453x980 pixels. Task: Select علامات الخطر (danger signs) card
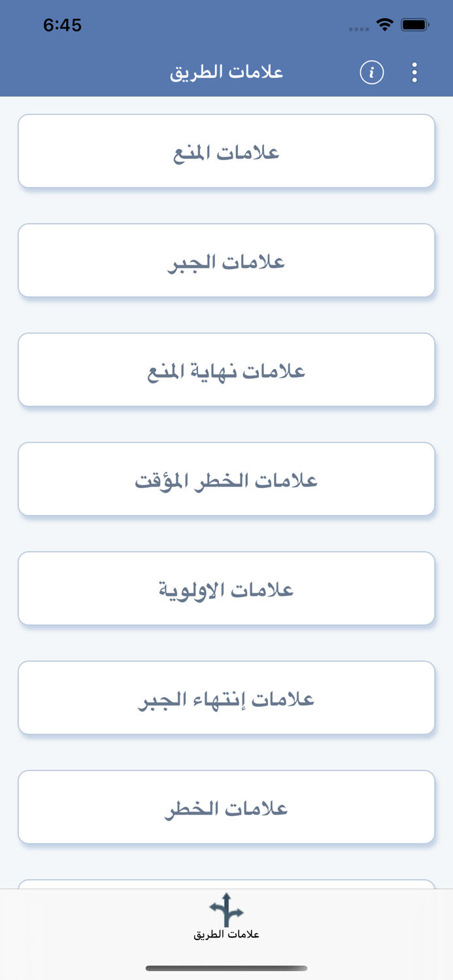pos(226,807)
